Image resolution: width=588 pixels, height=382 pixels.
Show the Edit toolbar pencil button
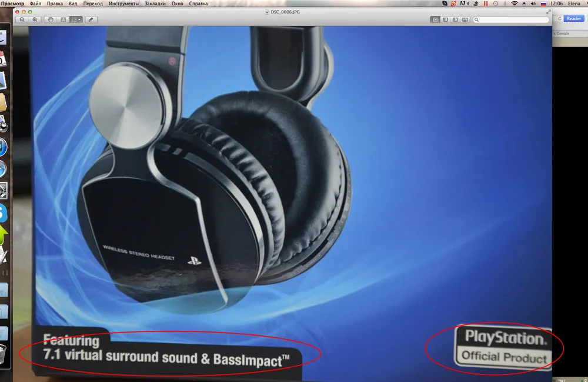[91, 19]
